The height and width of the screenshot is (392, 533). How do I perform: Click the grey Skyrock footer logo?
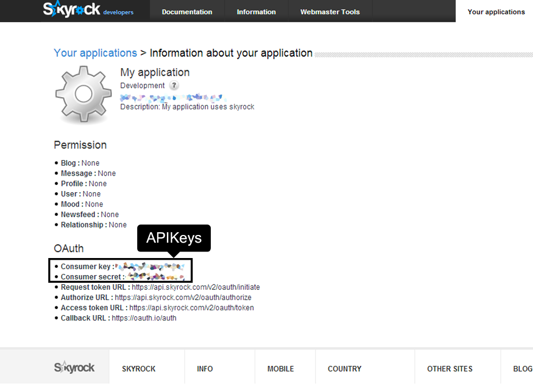tap(74, 367)
